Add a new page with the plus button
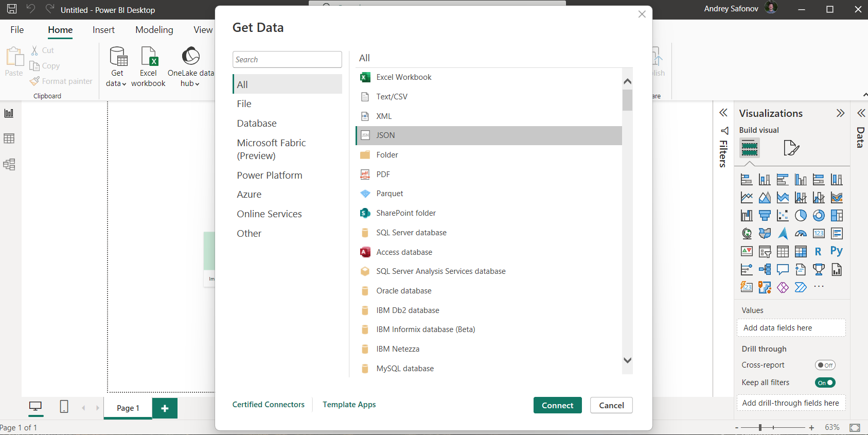Viewport: 868px width, 435px height. [x=165, y=408]
